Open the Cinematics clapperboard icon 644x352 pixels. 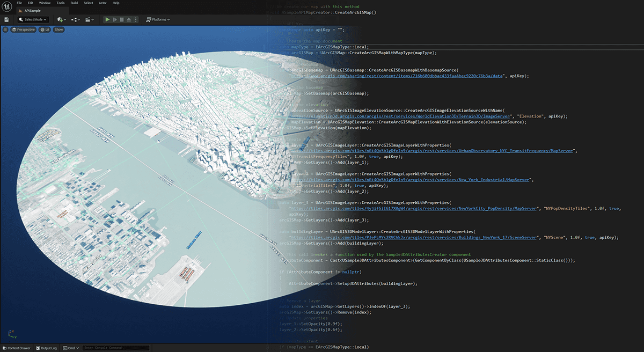point(89,19)
